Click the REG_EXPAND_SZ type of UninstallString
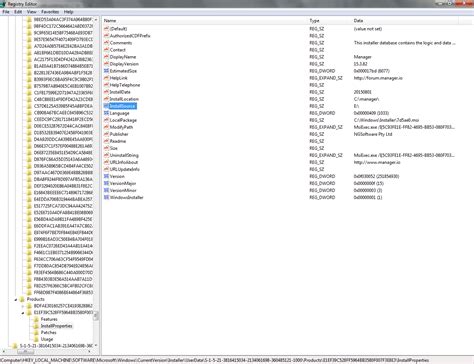 point(326,155)
